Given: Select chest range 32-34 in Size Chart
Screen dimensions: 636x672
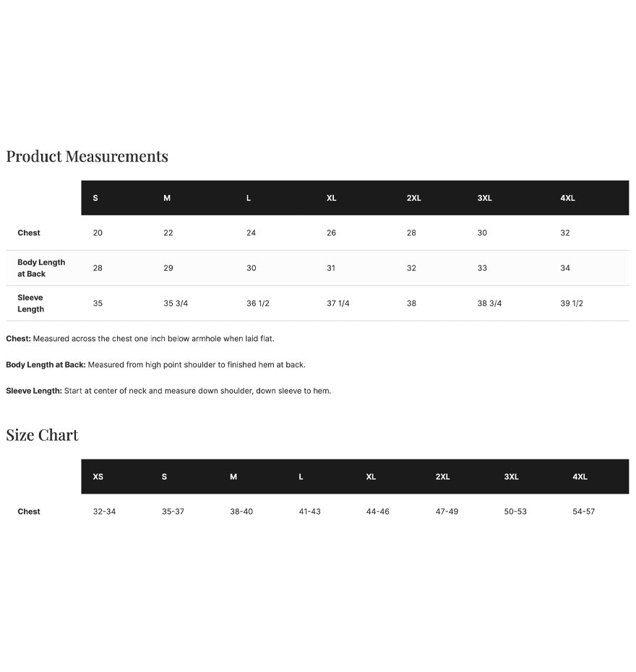Looking at the screenshot, I should [104, 512].
